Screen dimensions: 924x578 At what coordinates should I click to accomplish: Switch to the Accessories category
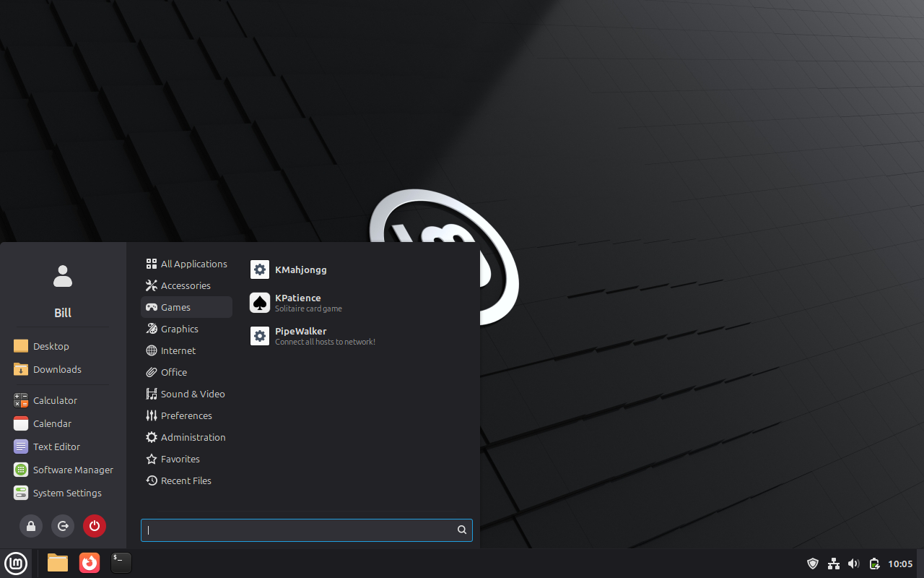pos(186,285)
